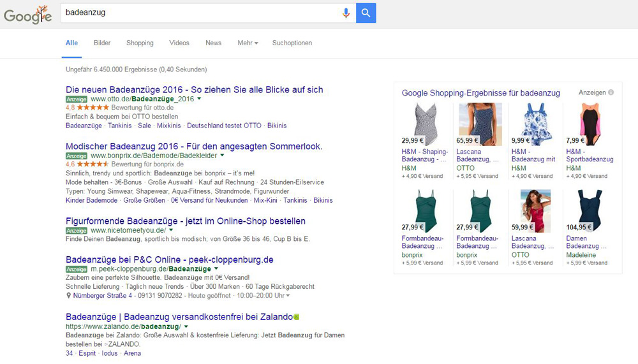The image size is (638, 364).
Task: Click the Mix-Kini sitelink
Action: (x=265, y=201)
